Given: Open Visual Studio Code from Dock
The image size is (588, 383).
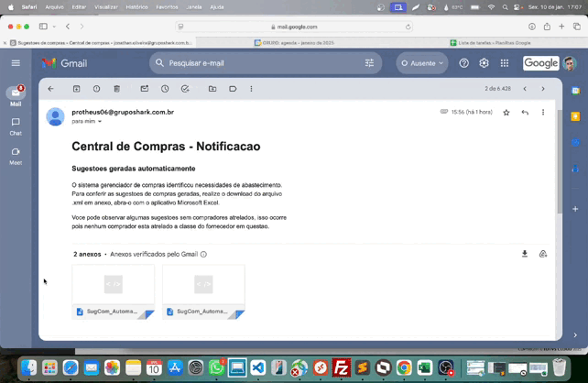Looking at the screenshot, I should coord(258,367).
